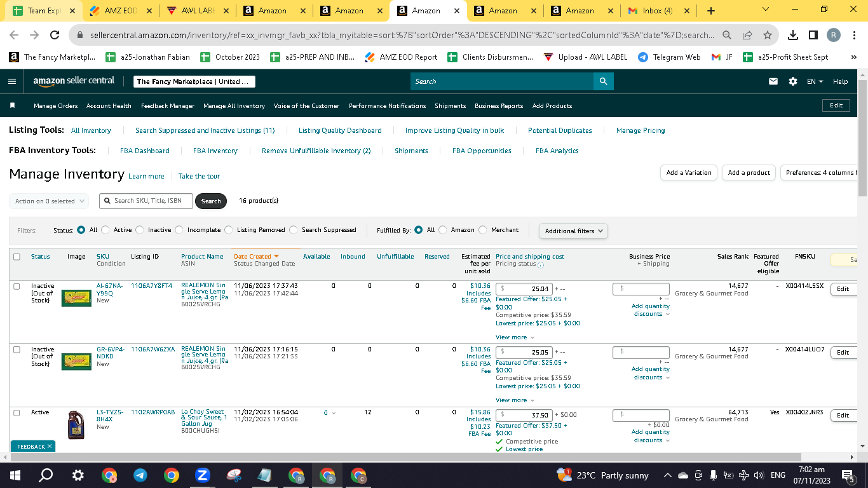Open the Take the tour link
The width and height of the screenshot is (868, 488).
click(x=199, y=177)
